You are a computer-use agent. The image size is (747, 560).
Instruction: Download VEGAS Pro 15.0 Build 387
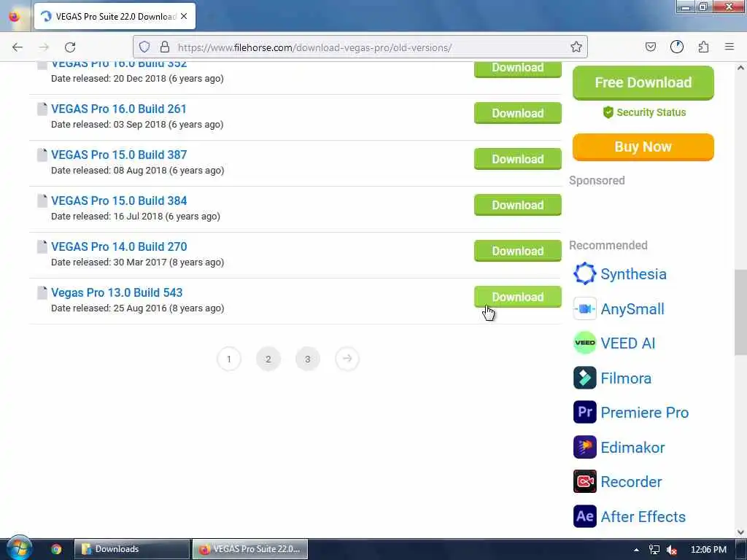click(x=517, y=159)
